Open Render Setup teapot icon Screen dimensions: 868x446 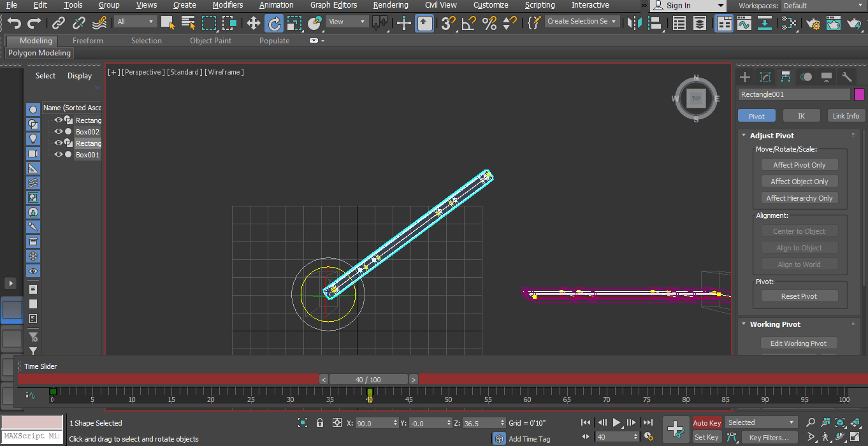[813, 24]
